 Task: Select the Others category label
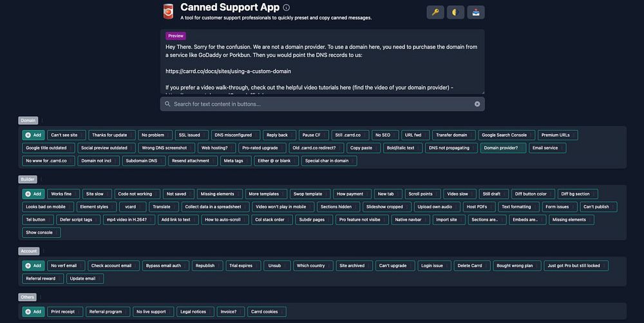(27, 297)
